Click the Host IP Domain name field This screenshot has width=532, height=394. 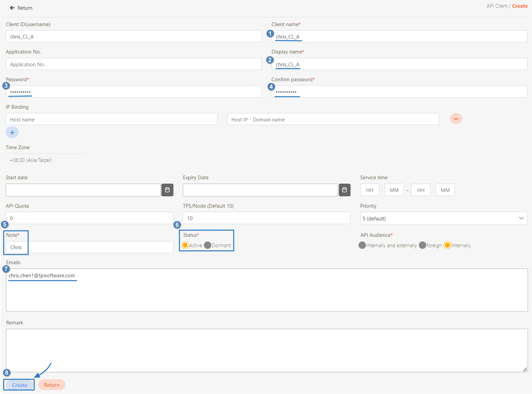click(x=333, y=119)
